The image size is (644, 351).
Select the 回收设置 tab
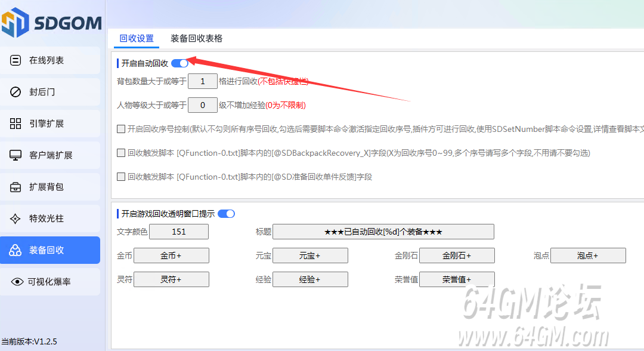point(137,38)
